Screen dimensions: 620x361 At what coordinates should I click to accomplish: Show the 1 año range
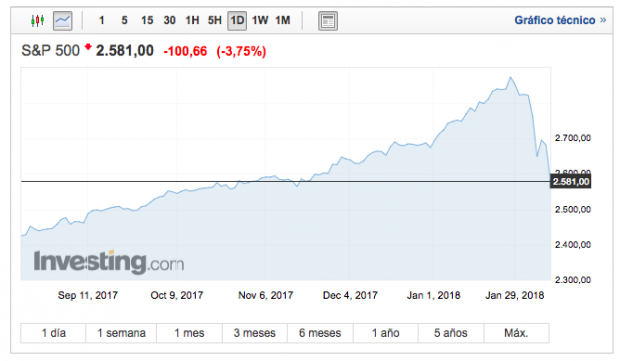pyautogui.click(x=386, y=333)
